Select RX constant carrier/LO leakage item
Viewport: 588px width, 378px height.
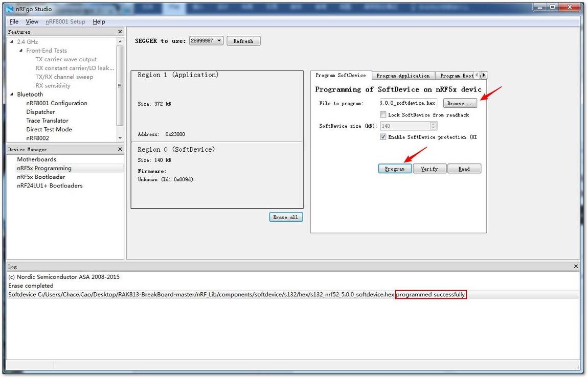[x=75, y=68]
